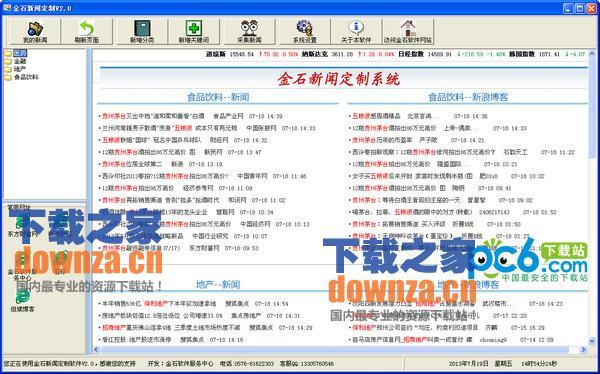
Task: Click the horizontal scrollbar thumb in news pane
Action: click(x=335, y=349)
